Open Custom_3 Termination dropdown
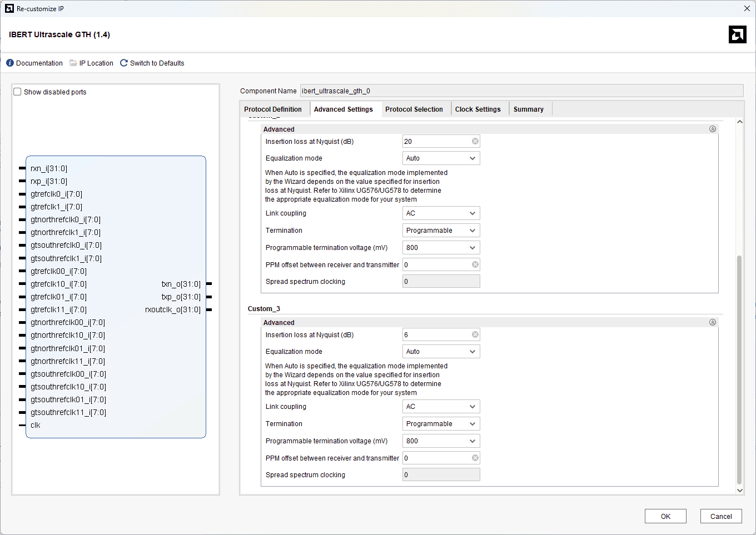This screenshot has width=756, height=535. click(x=441, y=424)
